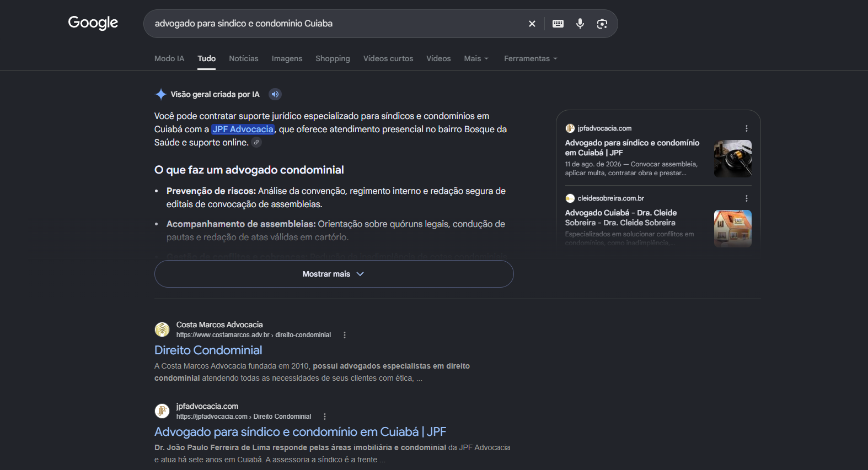Image resolution: width=868 pixels, height=470 pixels.
Task: Open the 'Advogado Cuiabá - Dra. Cleide Sobreira' source card
Action: (621, 218)
